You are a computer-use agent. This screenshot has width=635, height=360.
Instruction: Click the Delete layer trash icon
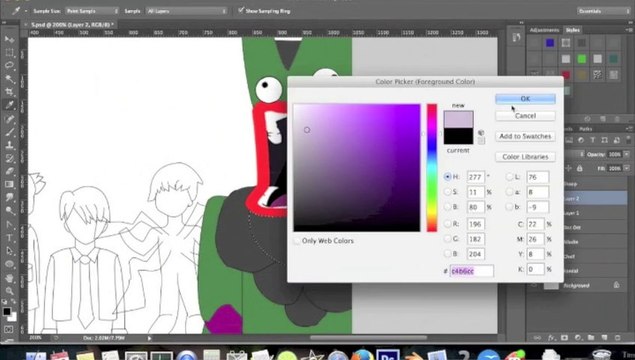(x=618, y=337)
